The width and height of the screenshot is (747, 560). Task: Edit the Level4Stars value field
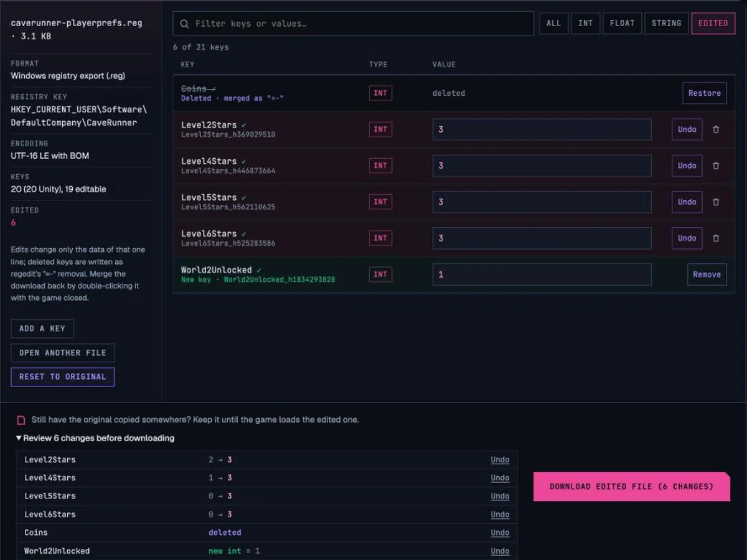[x=542, y=166]
